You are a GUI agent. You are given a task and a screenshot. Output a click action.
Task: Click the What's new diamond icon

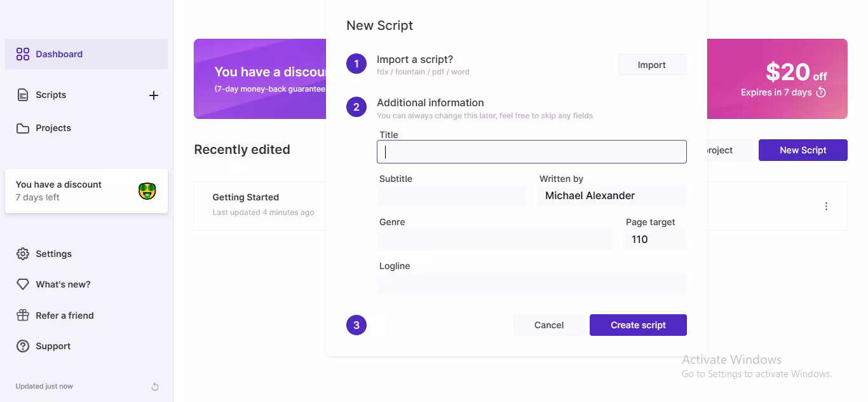pyautogui.click(x=23, y=284)
